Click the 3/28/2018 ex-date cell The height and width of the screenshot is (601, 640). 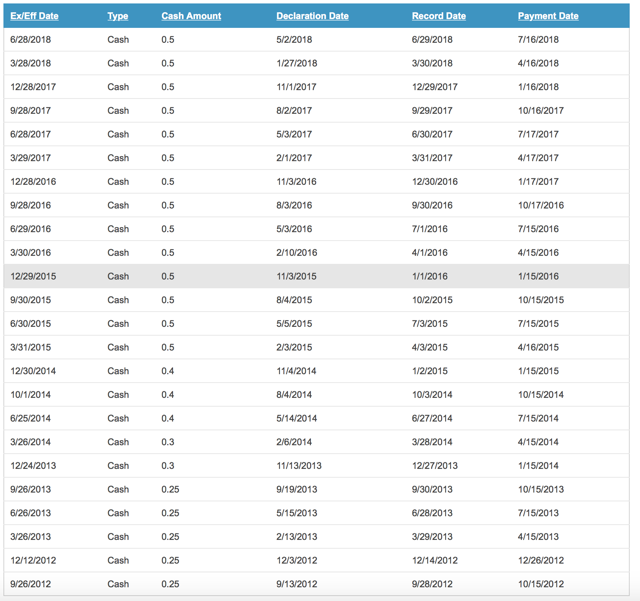point(31,63)
